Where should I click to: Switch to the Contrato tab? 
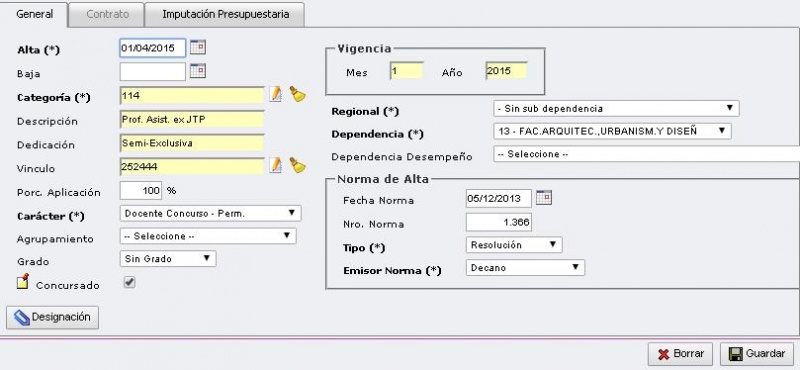tap(107, 14)
